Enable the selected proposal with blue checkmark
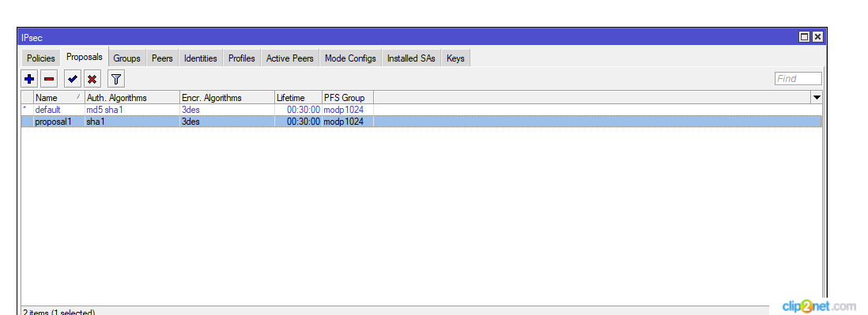 [72, 79]
